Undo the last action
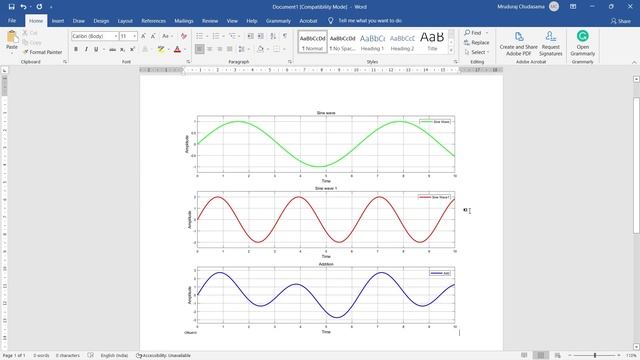 (x=23, y=7)
